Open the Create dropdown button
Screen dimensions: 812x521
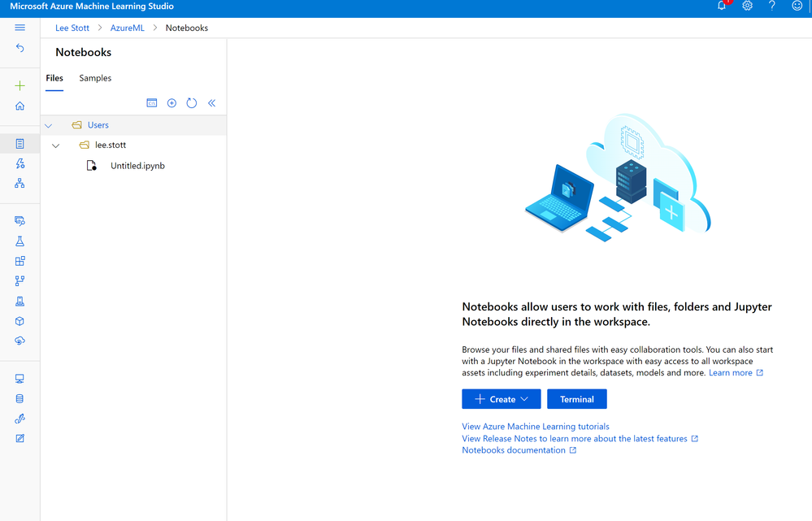502,399
